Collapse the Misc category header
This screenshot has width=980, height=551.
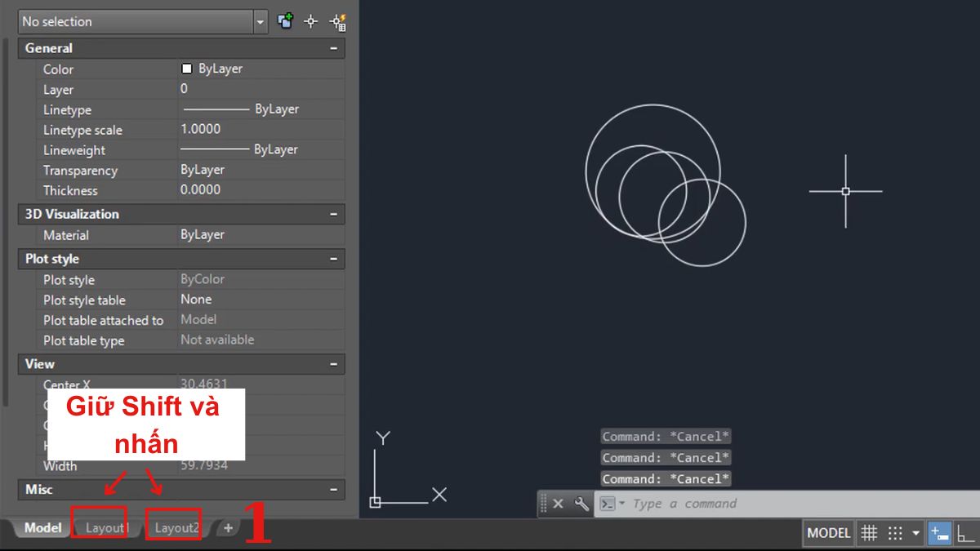click(335, 489)
